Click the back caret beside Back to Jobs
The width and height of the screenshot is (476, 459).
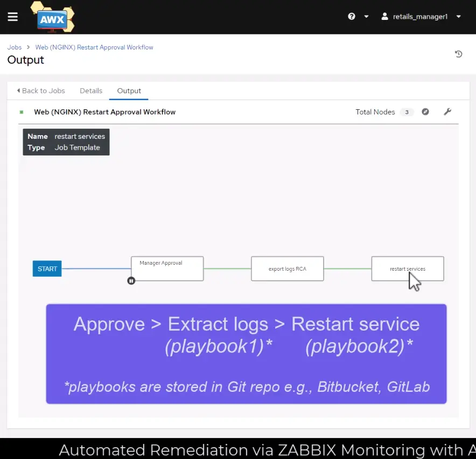[18, 90]
